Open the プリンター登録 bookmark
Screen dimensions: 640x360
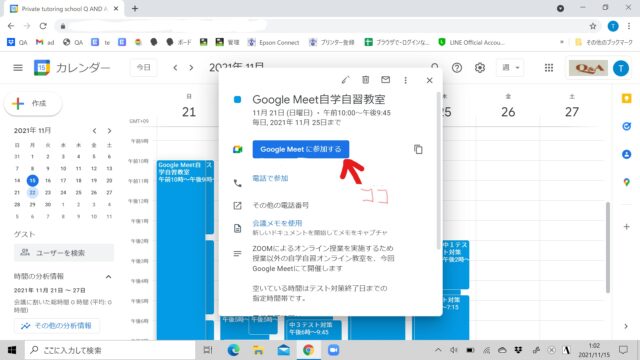[x=331, y=42]
